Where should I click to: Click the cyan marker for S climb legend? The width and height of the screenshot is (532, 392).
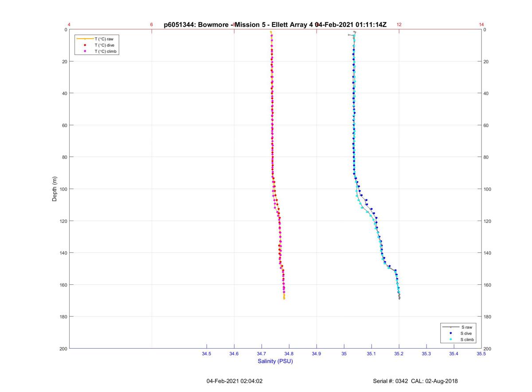(451, 339)
